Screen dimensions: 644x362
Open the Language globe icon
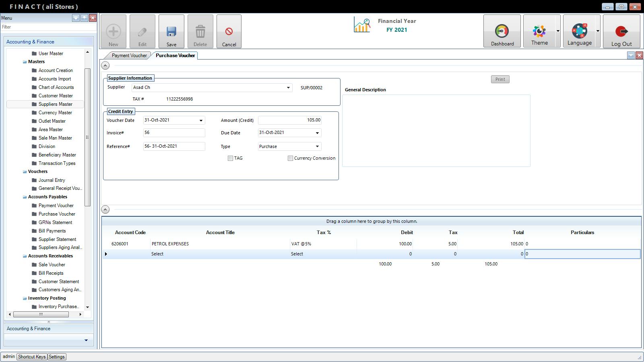point(579,31)
